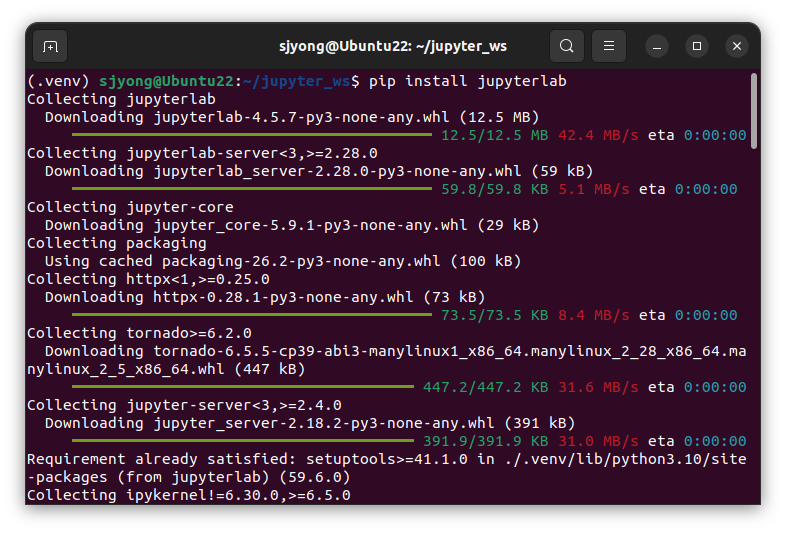Click Collecting httpx<1,>=0.25.0 line

coord(148,279)
